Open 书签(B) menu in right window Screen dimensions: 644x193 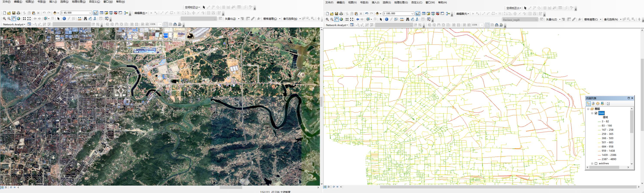coord(364,3)
